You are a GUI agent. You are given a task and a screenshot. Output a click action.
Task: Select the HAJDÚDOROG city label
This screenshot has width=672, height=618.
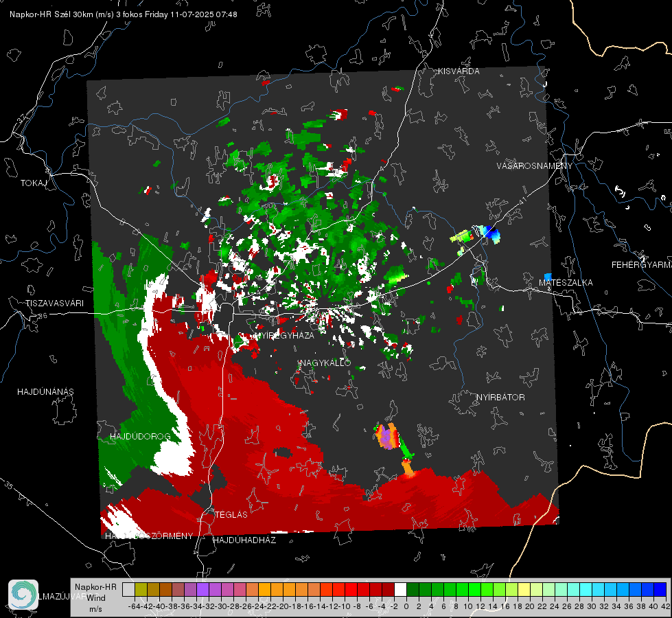tap(140, 437)
